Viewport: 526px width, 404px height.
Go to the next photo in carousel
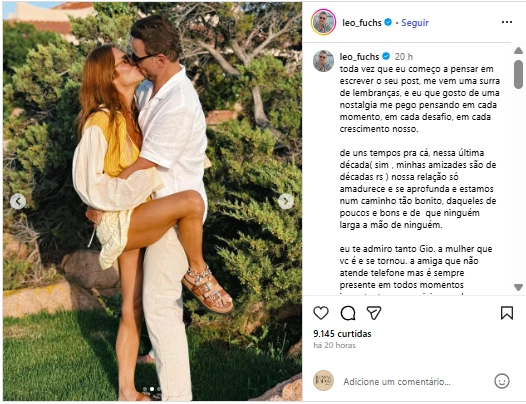point(286,201)
